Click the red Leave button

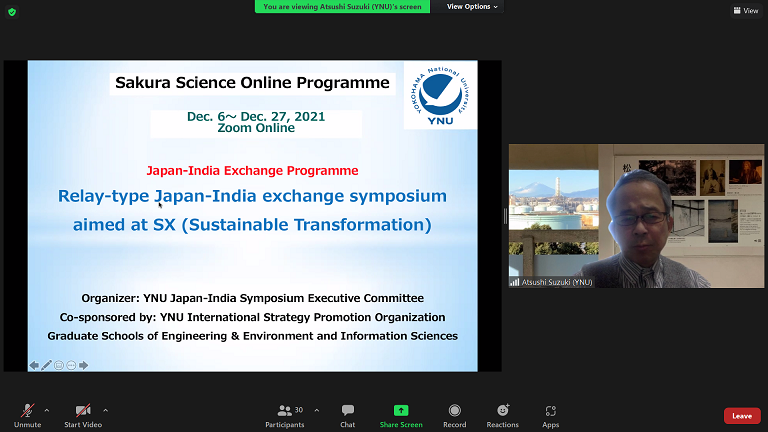coord(742,416)
